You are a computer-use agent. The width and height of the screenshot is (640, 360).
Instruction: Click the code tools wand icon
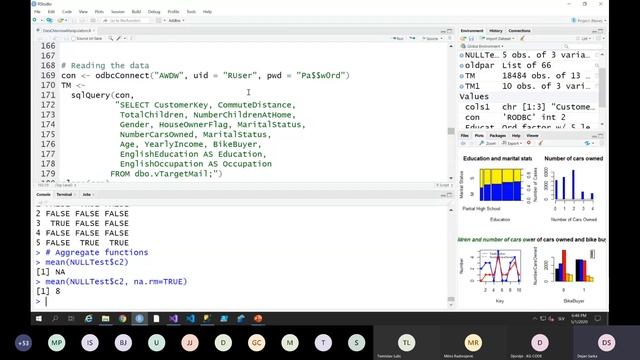coord(119,38)
